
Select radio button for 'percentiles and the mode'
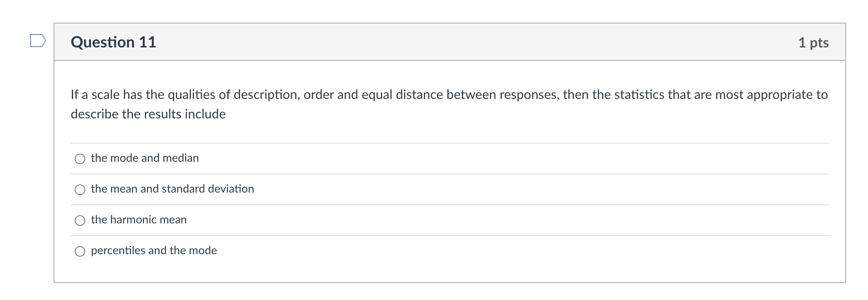pos(80,251)
